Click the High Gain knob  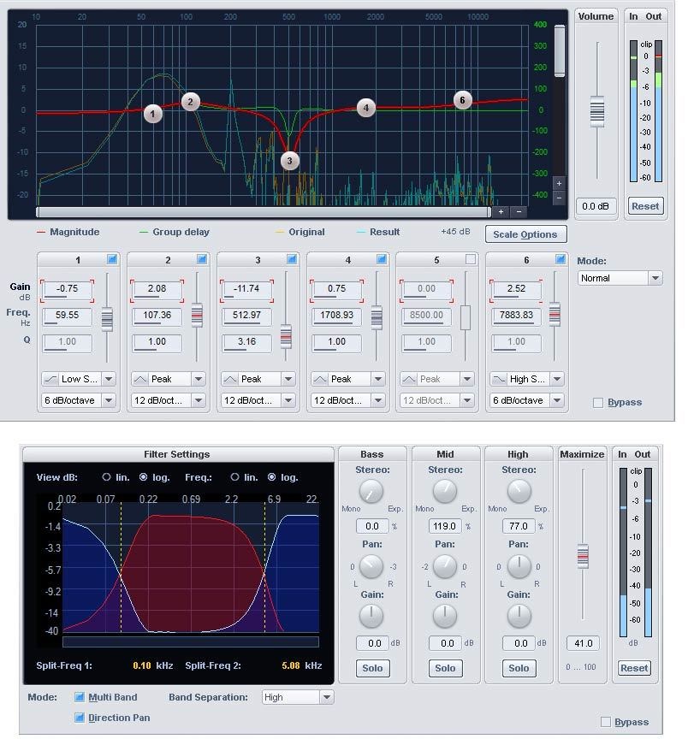(519, 615)
